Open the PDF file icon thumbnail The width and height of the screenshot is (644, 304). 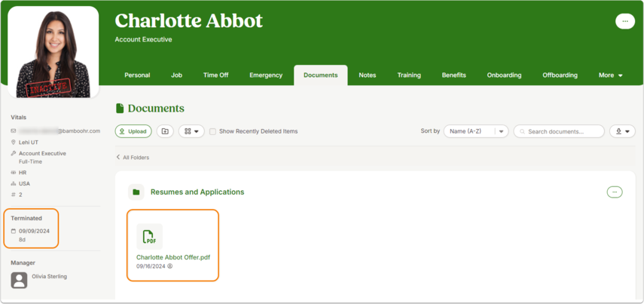[149, 237]
